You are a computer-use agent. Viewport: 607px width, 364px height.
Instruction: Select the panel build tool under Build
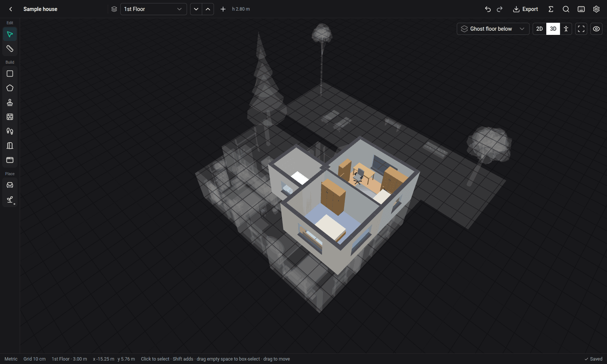point(10,160)
